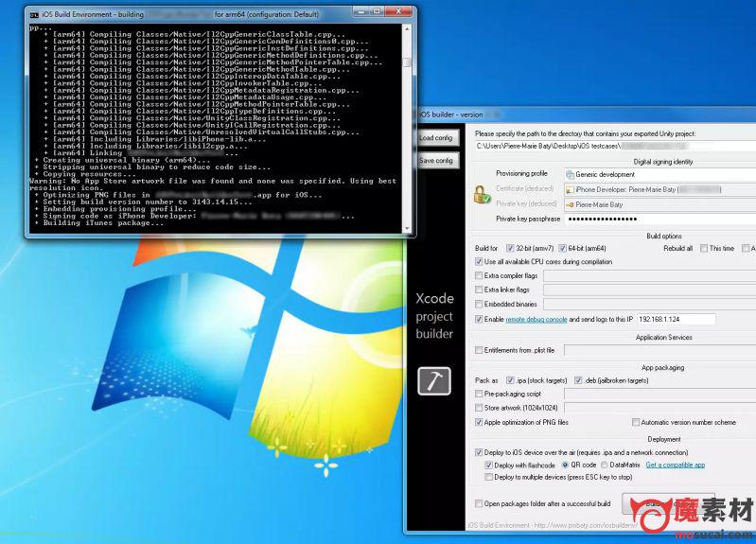Click the 'App packaging' section heading
Screen dimensions: 756x544
click(662, 368)
